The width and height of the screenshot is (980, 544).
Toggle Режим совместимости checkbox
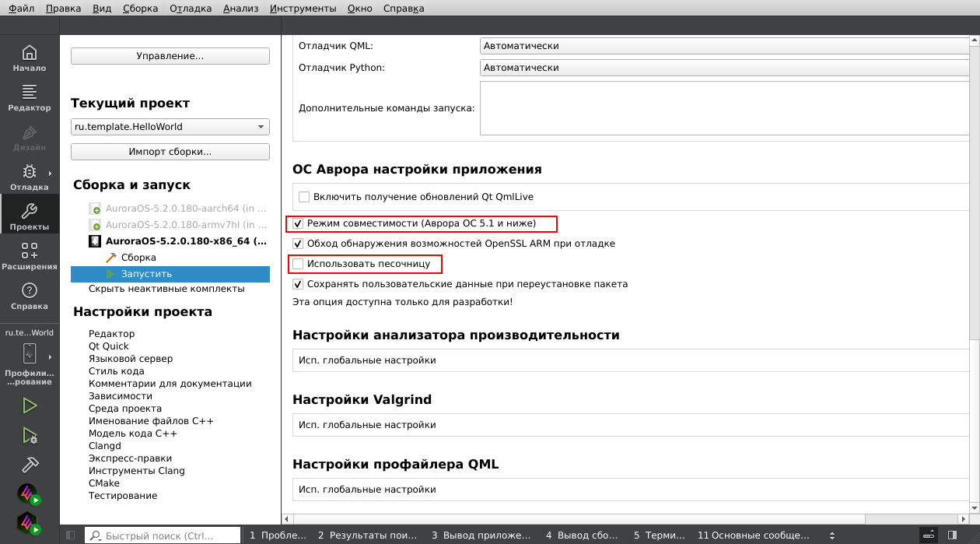(x=298, y=223)
